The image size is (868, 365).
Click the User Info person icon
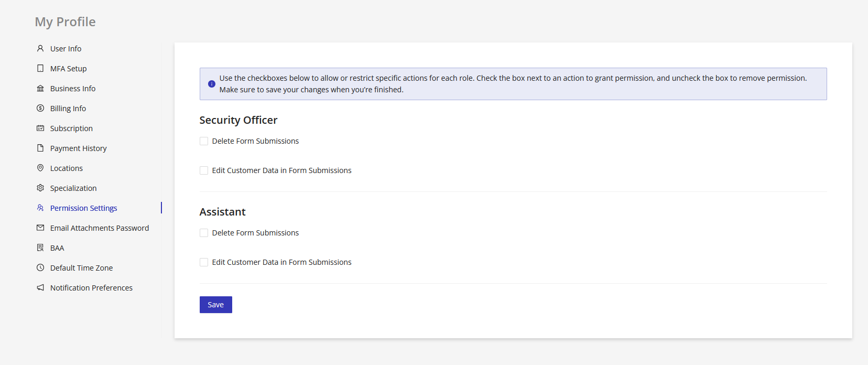point(40,48)
